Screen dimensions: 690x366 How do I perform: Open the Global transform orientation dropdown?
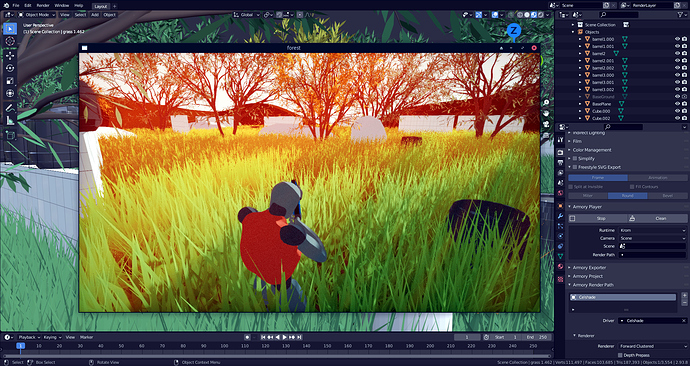click(247, 15)
